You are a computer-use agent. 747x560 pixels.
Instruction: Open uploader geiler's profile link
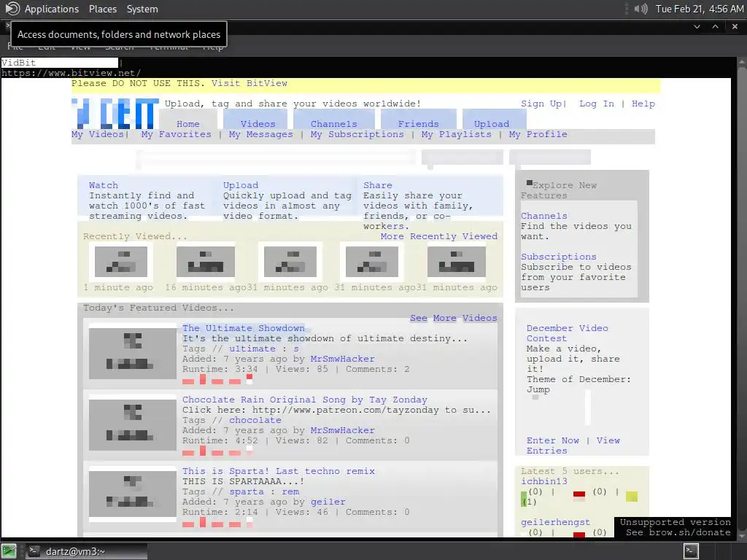328,502
